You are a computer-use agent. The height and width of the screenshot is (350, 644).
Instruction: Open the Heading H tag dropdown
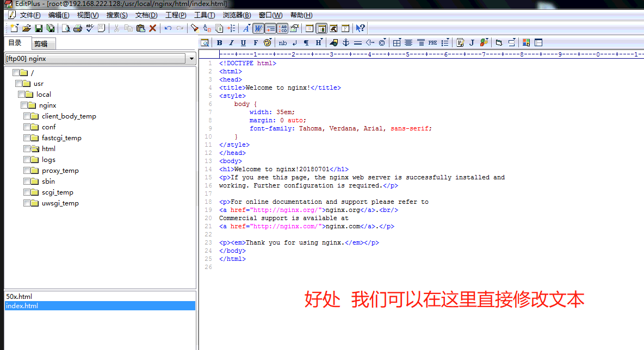coord(319,43)
